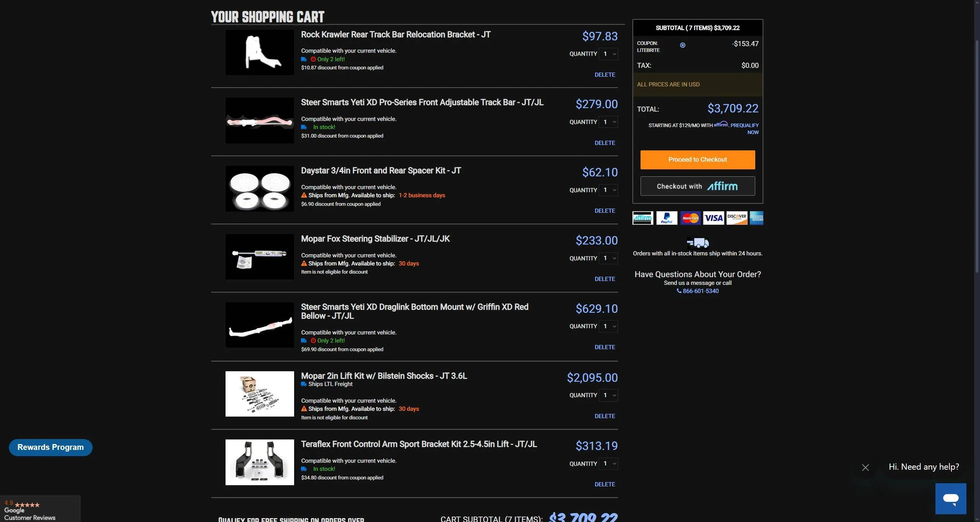Remove the LITEBRITE coupon with the x icon
This screenshot has height=522, width=980.
(x=682, y=45)
